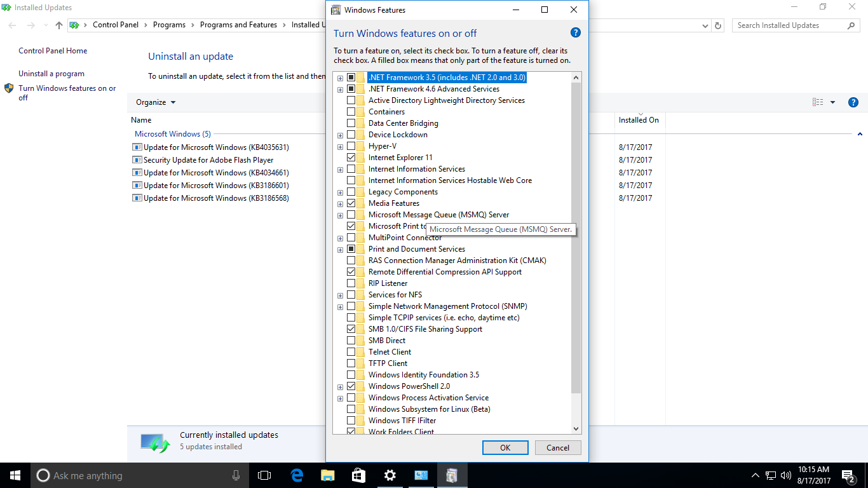Click the Control Panel taskbar icon
Viewport: 868px width, 488px height.
click(x=421, y=475)
